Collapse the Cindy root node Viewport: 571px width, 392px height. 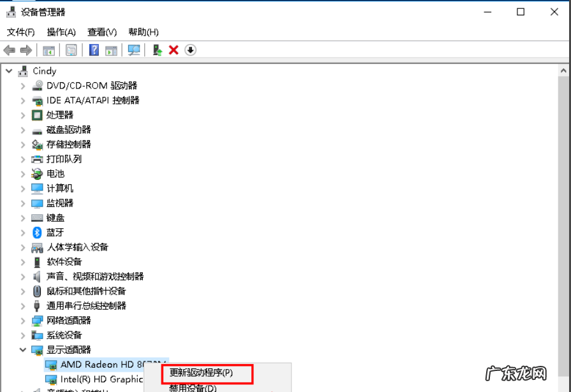pyautogui.click(x=9, y=71)
